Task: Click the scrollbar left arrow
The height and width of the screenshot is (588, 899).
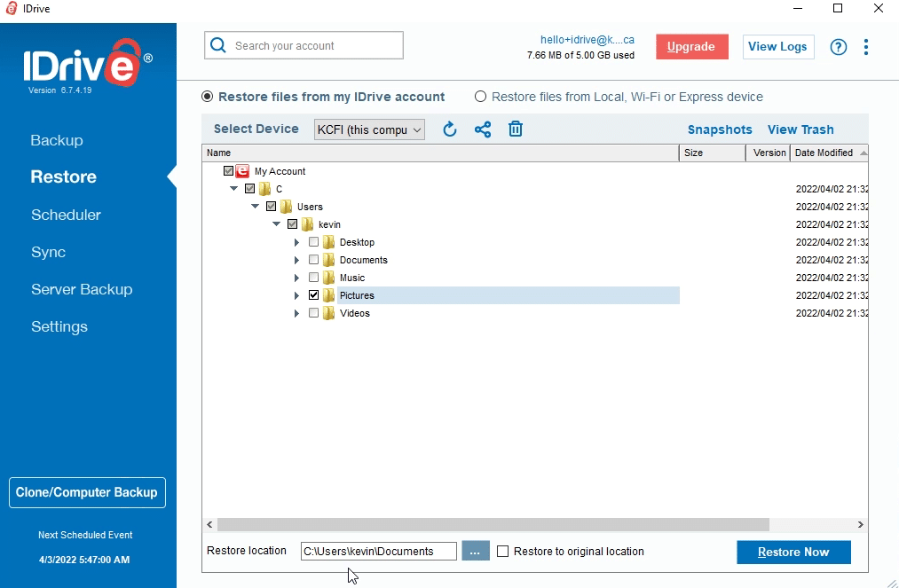Action: tap(209, 524)
